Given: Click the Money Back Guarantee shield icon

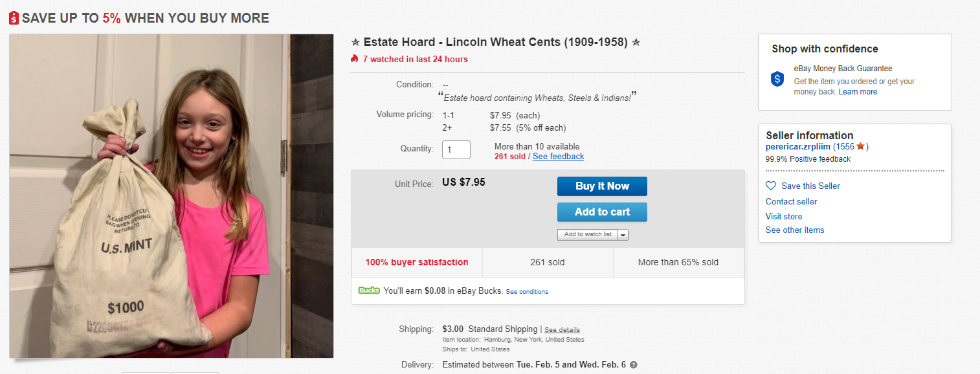Looking at the screenshot, I should click(x=777, y=79).
